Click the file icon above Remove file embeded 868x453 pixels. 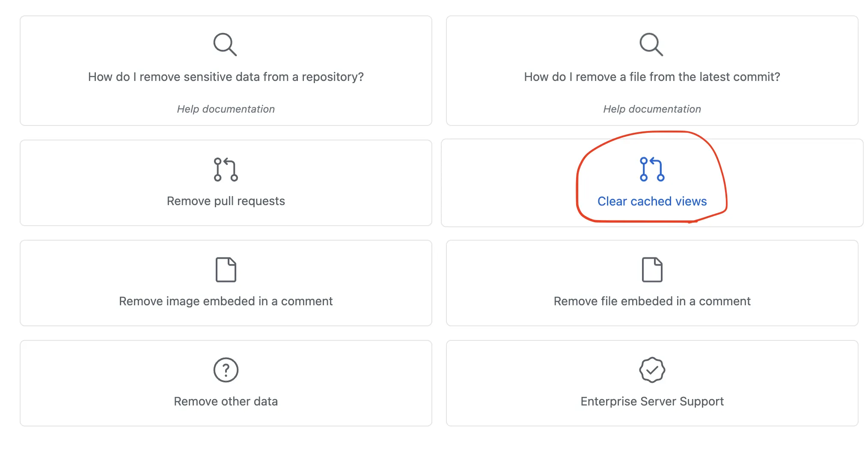coord(652,270)
